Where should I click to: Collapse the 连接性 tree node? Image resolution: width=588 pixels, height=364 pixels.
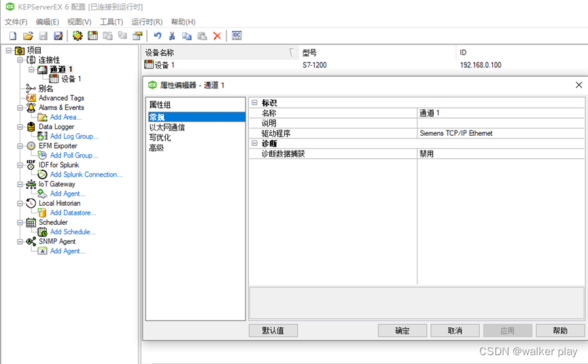click(x=20, y=60)
